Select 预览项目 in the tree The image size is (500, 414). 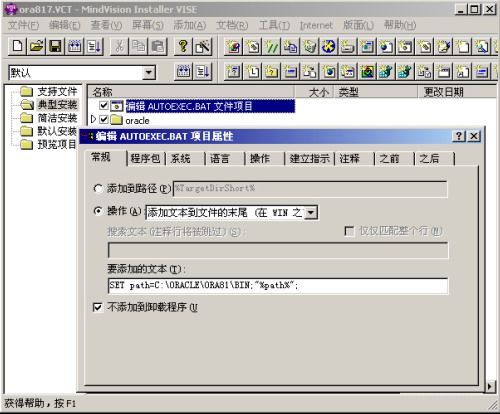pyautogui.click(x=57, y=145)
